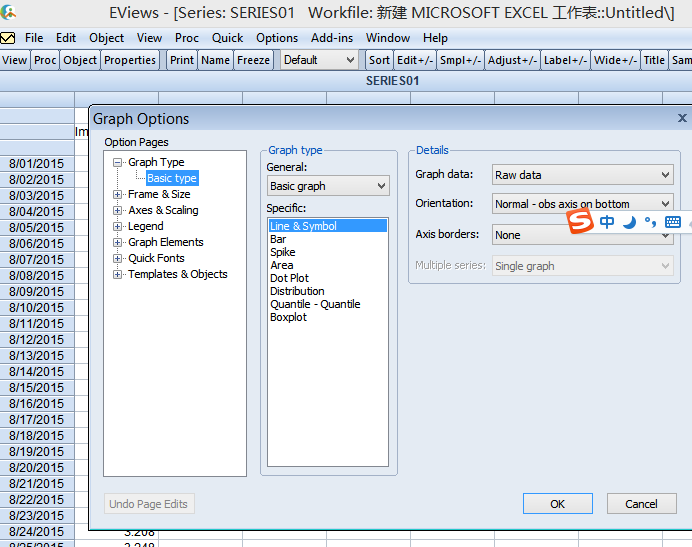Screen dimensions: 692x547
Task: Click the Properties toolbar button
Action: [130, 60]
